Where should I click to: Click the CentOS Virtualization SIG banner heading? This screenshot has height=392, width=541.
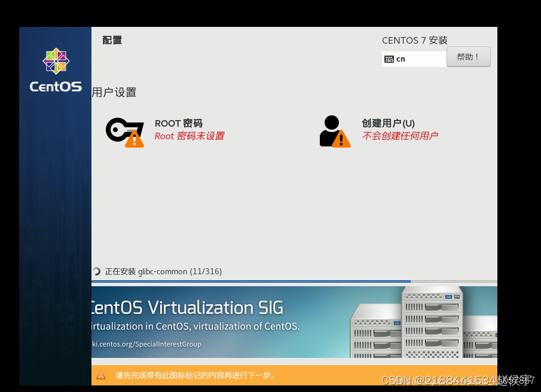click(187, 307)
